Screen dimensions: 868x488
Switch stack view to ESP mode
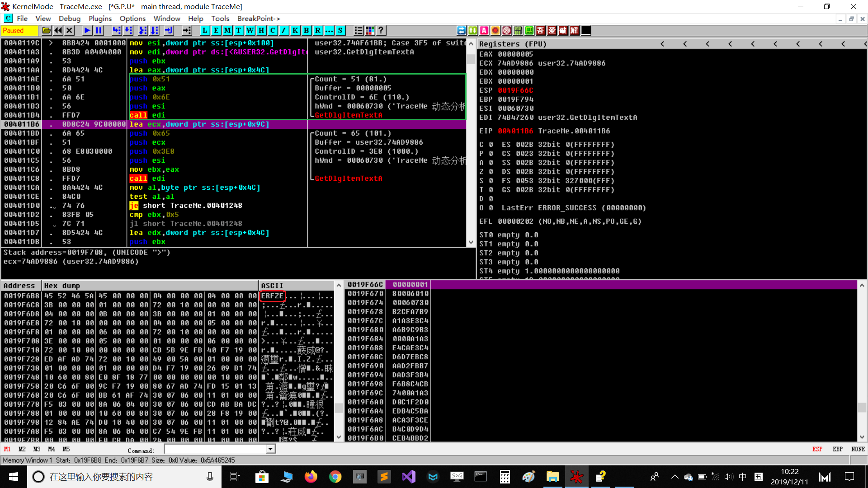(817, 449)
